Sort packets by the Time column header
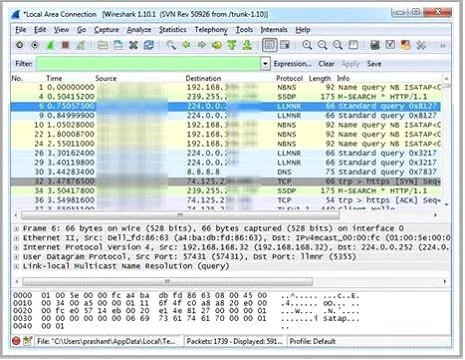Screen dimensions: 465x360 point(54,78)
